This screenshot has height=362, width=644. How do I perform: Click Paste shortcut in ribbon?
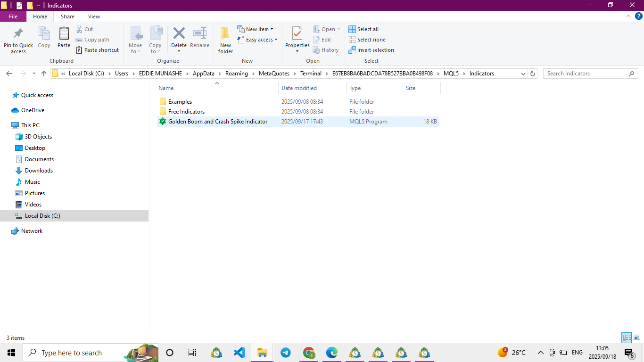tap(97, 50)
